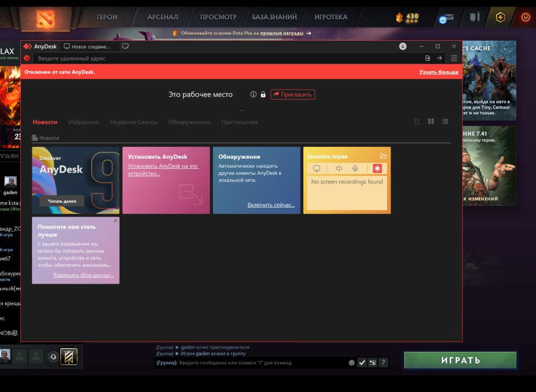The height and width of the screenshot is (392, 536).
Task: Click 'Разрешить сбор данных...' link
Action: (84, 275)
